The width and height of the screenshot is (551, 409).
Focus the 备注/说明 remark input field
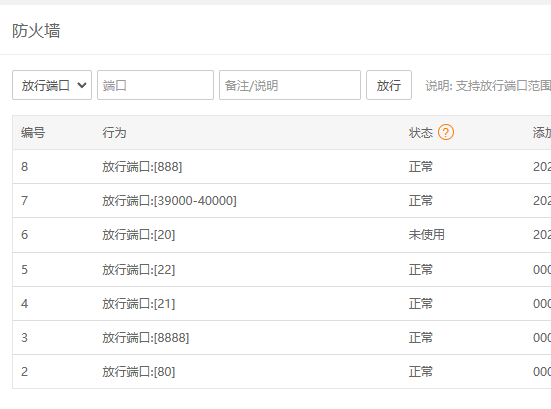point(290,85)
